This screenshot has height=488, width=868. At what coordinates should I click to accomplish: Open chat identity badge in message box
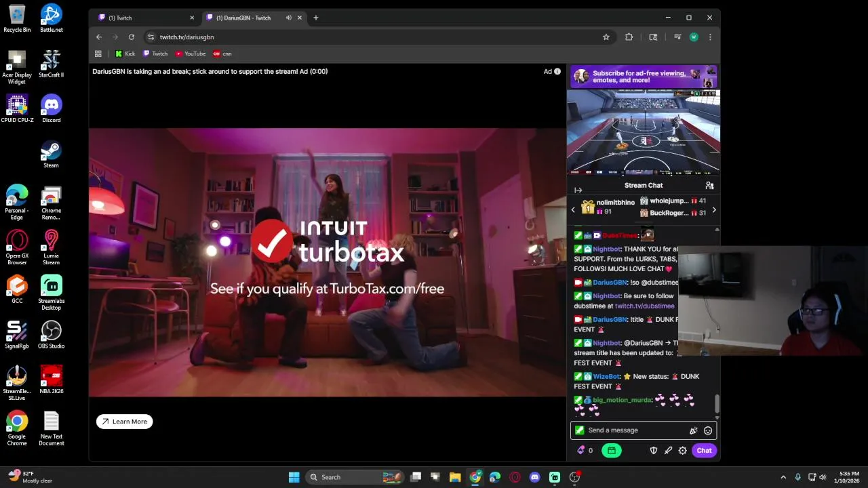[x=579, y=430]
